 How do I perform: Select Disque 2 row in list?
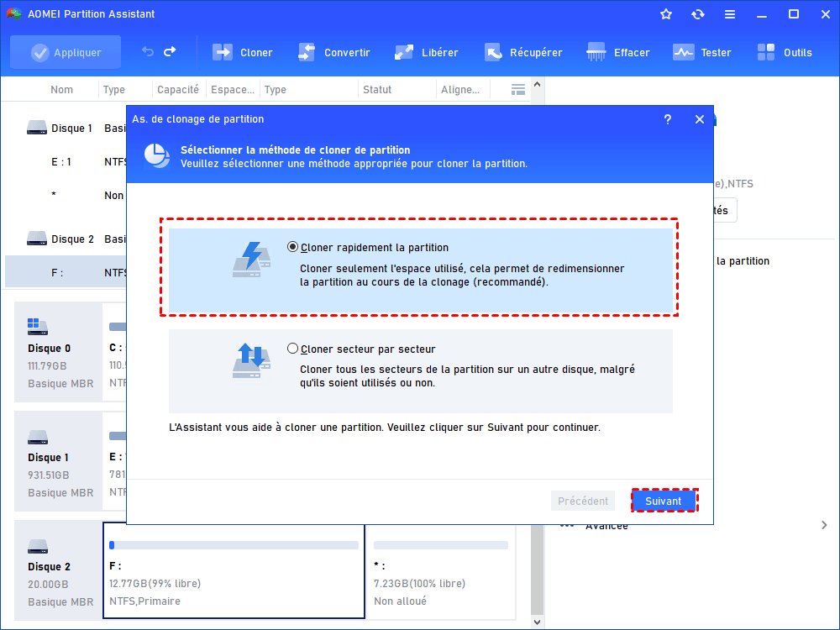[66, 239]
